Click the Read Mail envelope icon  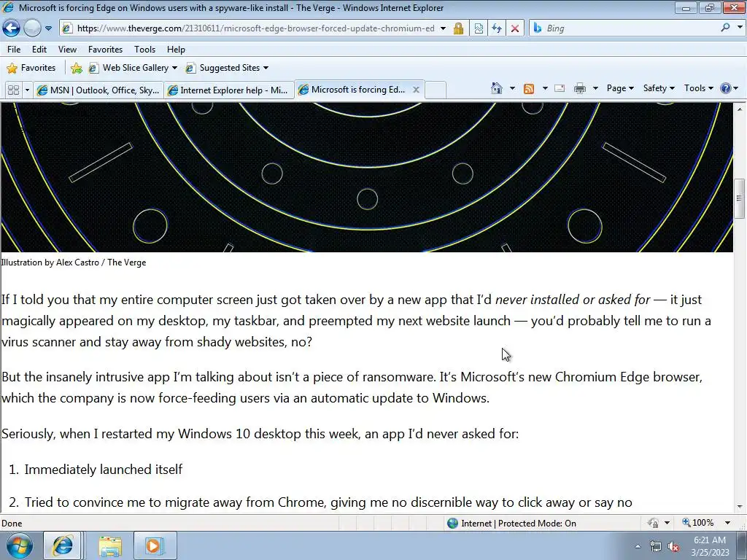(x=560, y=88)
